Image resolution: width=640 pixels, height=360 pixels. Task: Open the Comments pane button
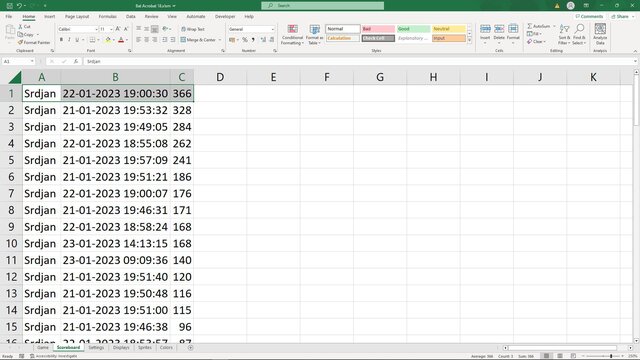pyautogui.click(x=589, y=17)
